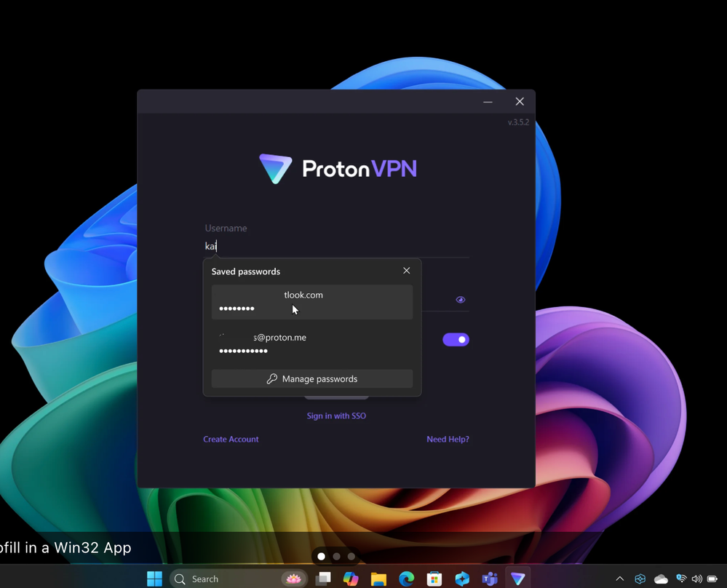Click the Need Help? link
The width and height of the screenshot is (727, 588).
click(448, 439)
